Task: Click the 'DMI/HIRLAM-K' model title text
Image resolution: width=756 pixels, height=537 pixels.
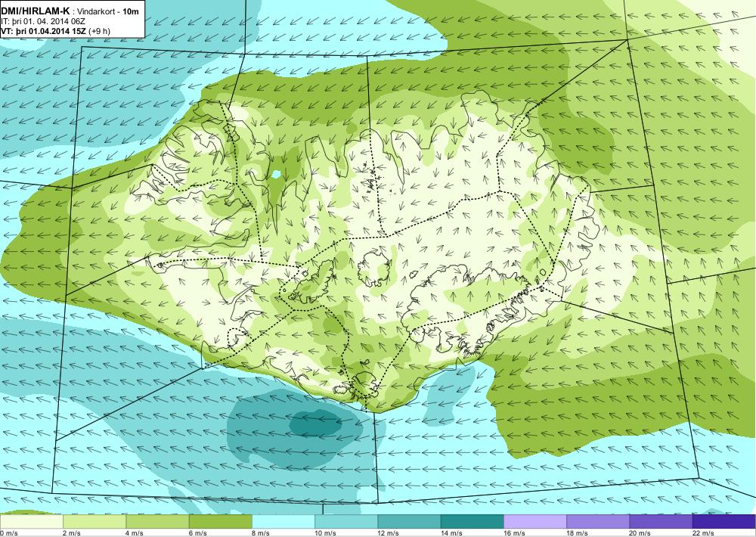Action: [36, 11]
